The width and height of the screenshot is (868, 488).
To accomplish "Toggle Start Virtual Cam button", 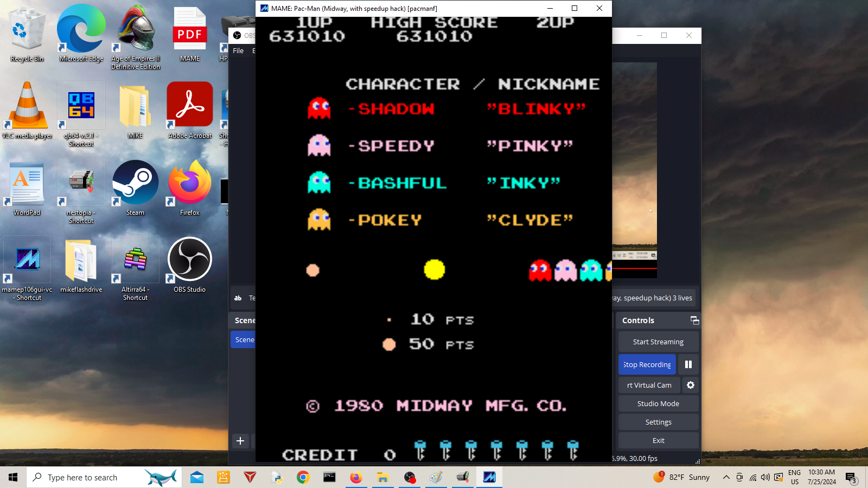I will tap(649, 385).
